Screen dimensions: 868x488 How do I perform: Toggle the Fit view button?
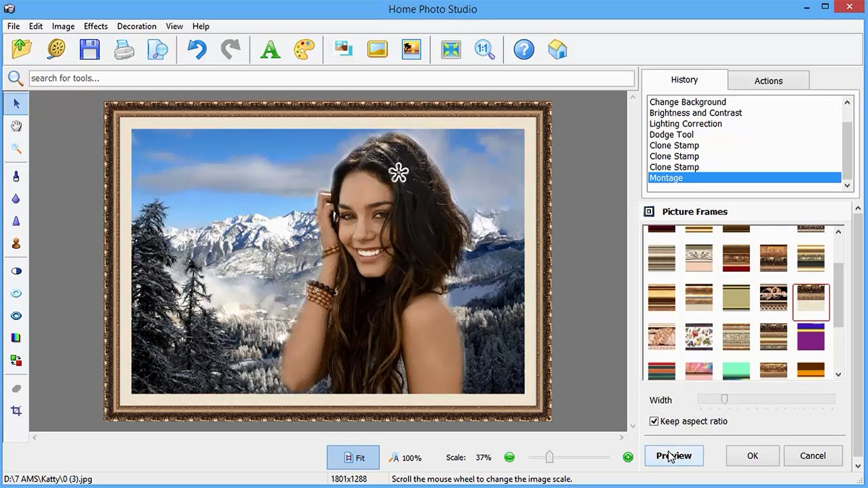pyautogui.click(x=353, y=457)
